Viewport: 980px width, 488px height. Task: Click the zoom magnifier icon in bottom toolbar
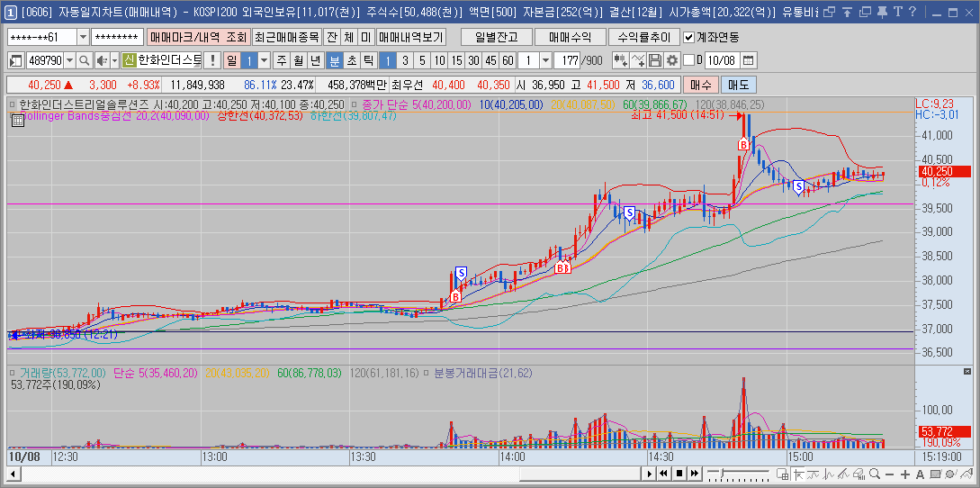point(875,474)
